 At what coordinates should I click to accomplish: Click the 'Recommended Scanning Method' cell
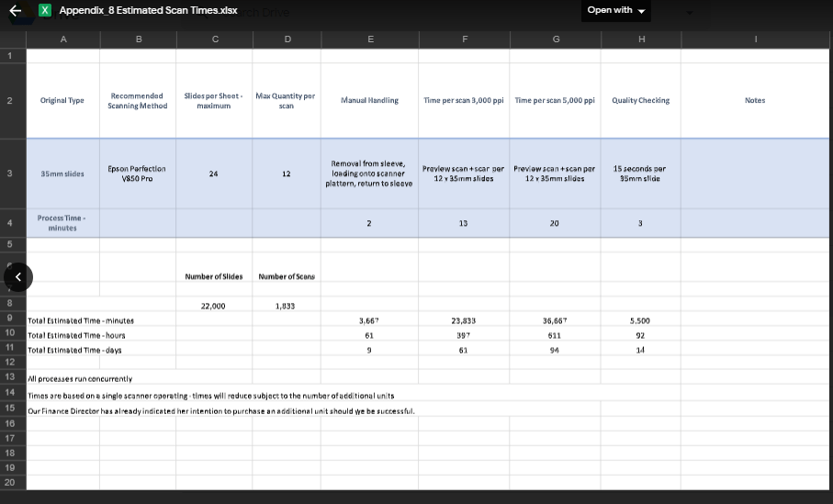pyautogui.click(x=138, y=100)
